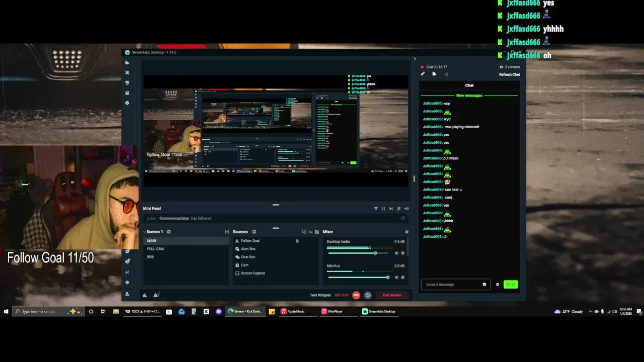Open the scene transitions icon
644x362 pixels.
[227, 232]
